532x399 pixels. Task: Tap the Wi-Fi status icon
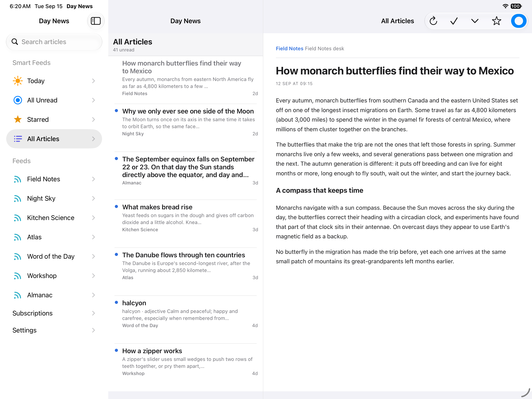click(505, 6)
